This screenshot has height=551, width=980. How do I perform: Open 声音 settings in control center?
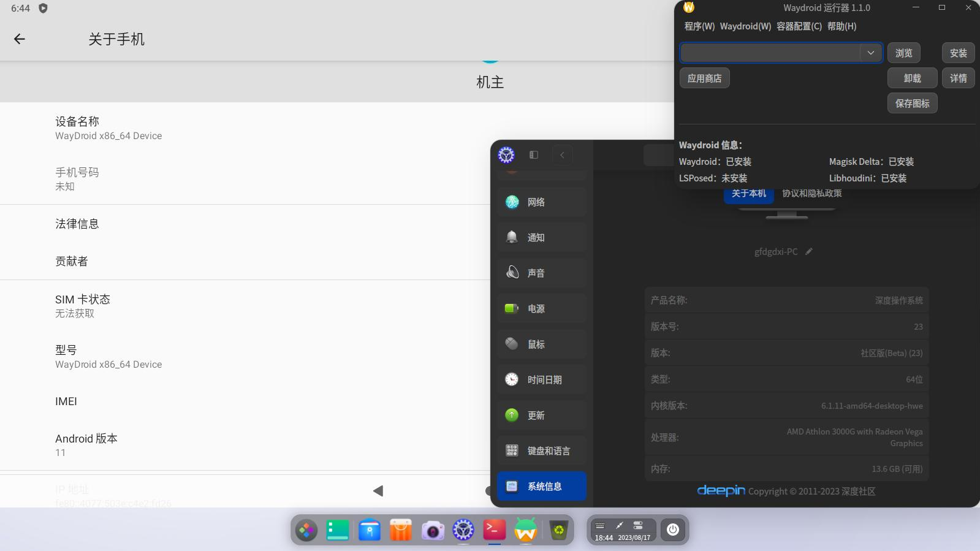542,273
